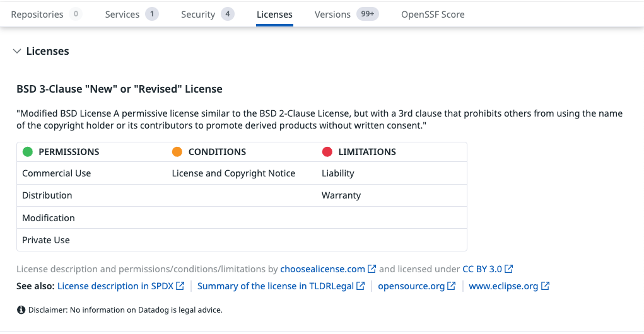This screenshot has height=334, width=644.
Task: Collapse the Licenses section chevron
Action: point(17,52)
